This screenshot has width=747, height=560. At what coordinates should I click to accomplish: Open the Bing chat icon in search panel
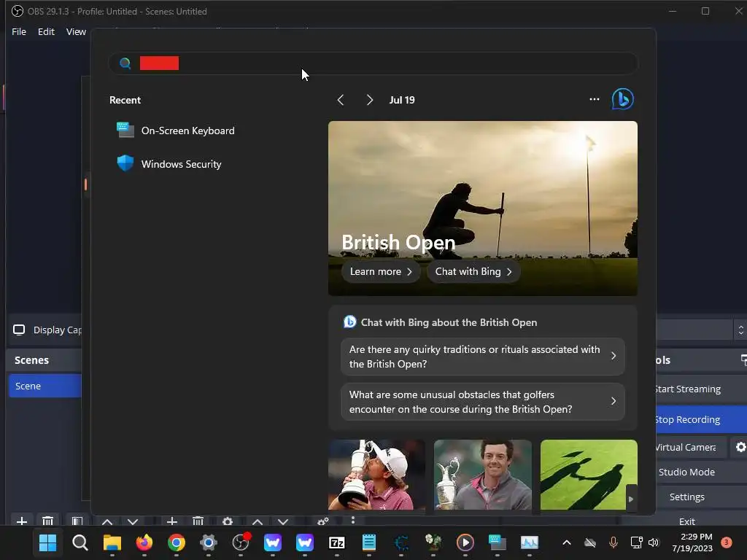tap(622, 99)
